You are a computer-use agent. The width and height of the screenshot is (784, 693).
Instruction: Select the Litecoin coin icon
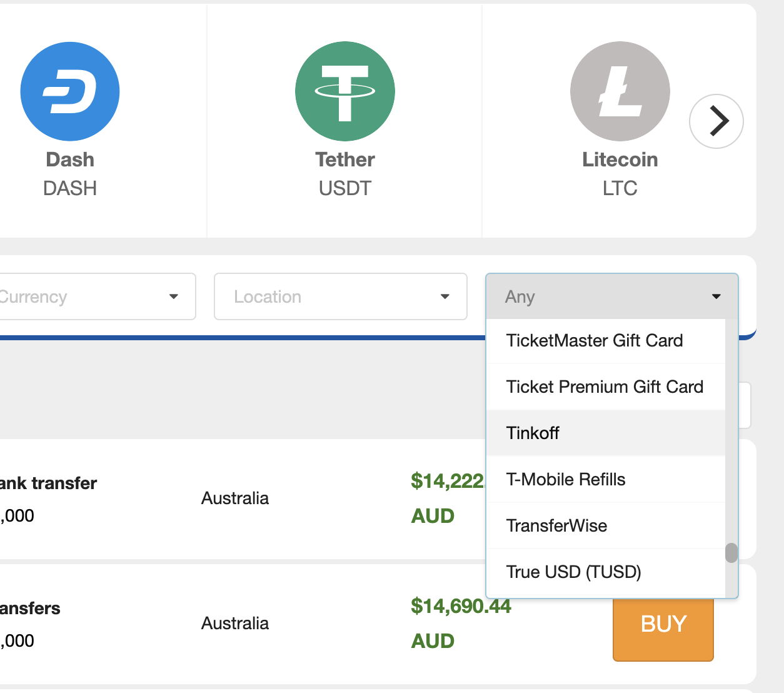pyautogui.click(x=620, y=91)
